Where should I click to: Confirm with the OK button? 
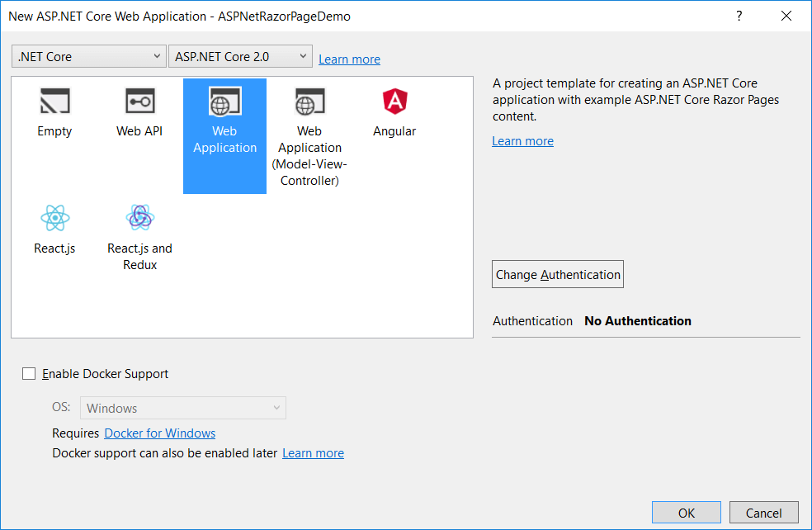tap(687, 513)
